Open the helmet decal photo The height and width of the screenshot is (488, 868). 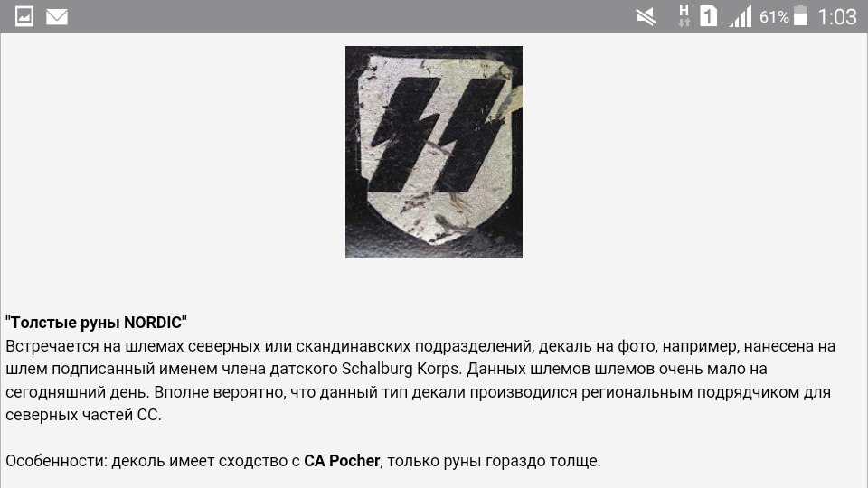click(x=434, y=152)
